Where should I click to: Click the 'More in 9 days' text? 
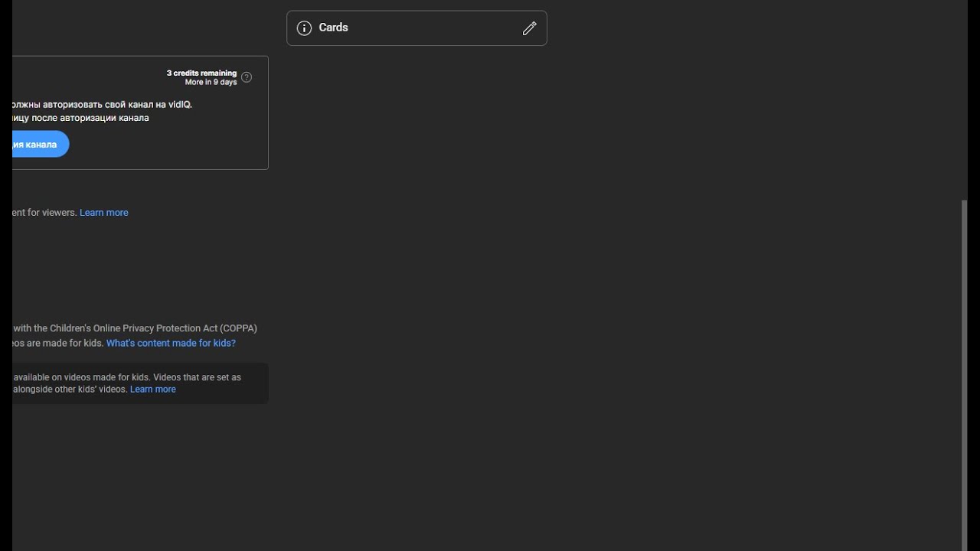pyautogui.click(x=211, y=83)
